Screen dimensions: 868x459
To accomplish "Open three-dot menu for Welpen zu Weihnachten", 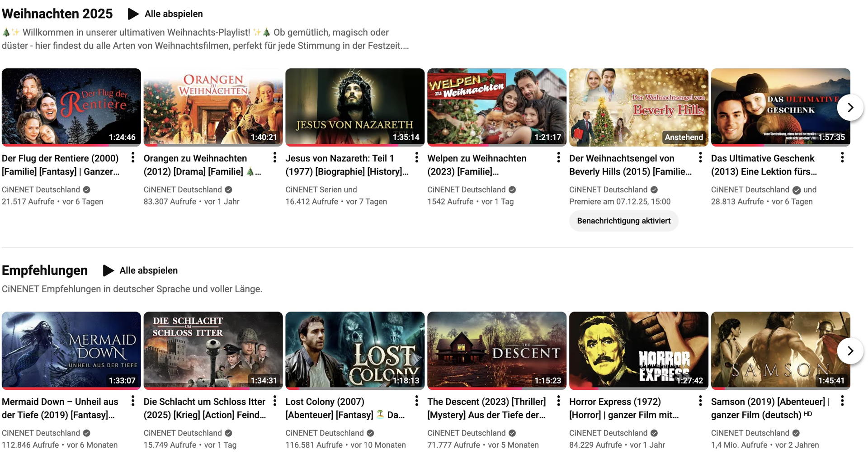I will pos(558,157).
